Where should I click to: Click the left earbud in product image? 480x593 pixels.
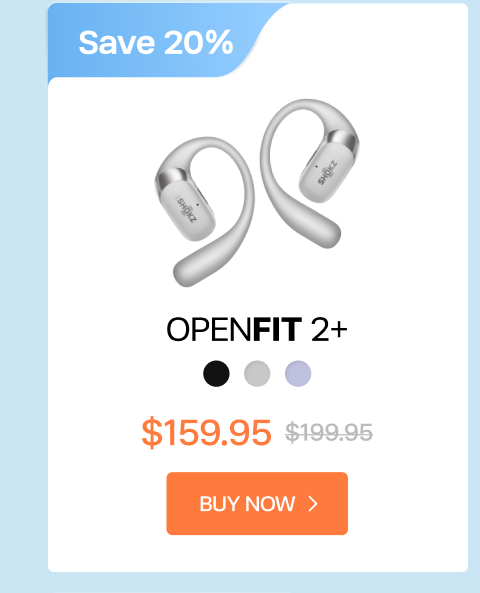204,212
